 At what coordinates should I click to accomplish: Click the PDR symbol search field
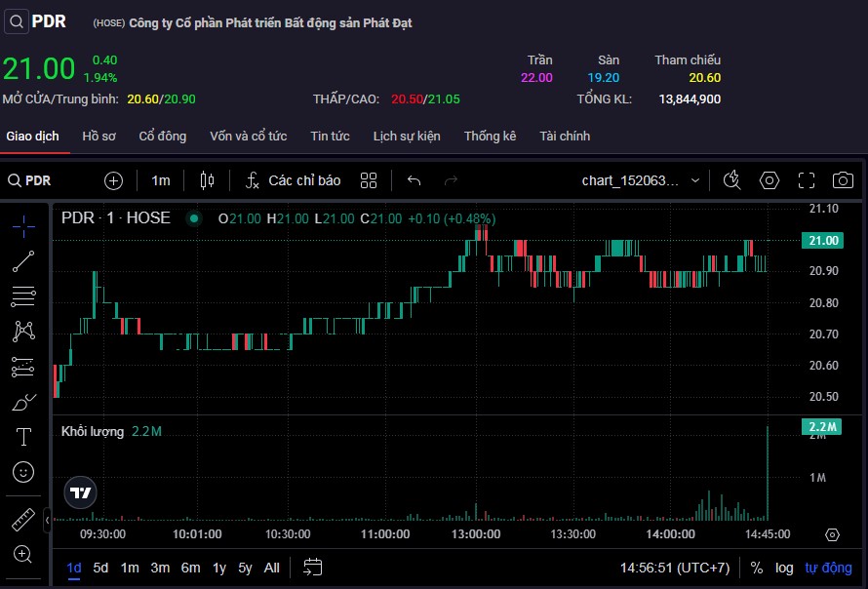tap(39, 180)
